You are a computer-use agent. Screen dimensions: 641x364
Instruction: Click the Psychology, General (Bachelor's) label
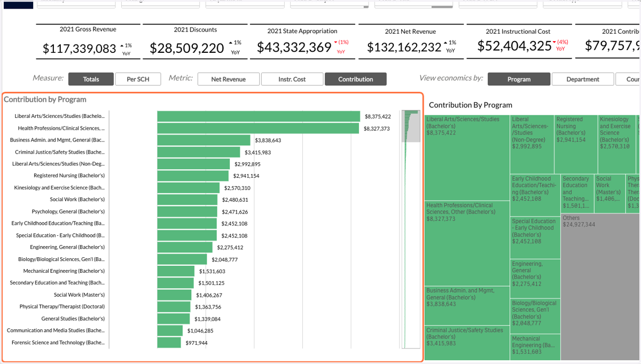(x=68, y=211)
